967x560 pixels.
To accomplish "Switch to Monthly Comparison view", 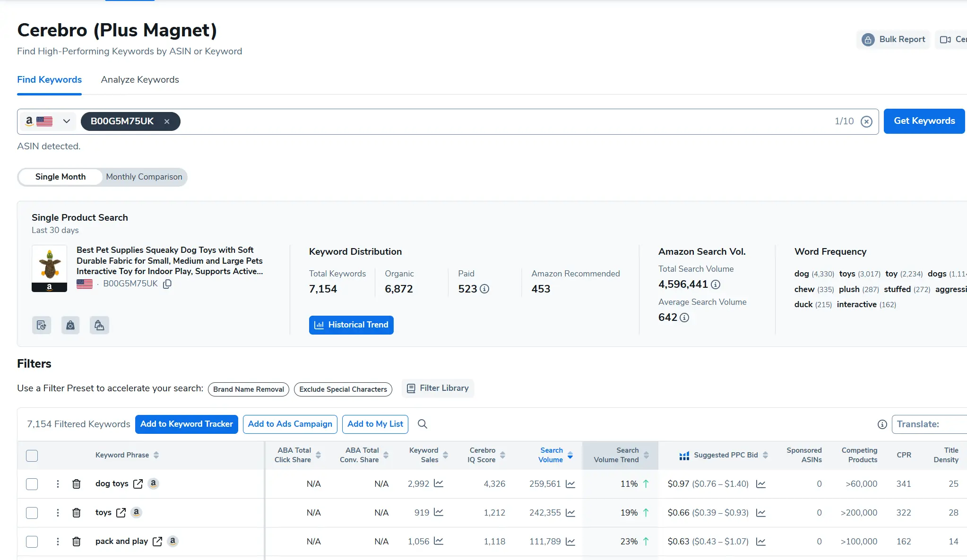I will pos(144,177).
